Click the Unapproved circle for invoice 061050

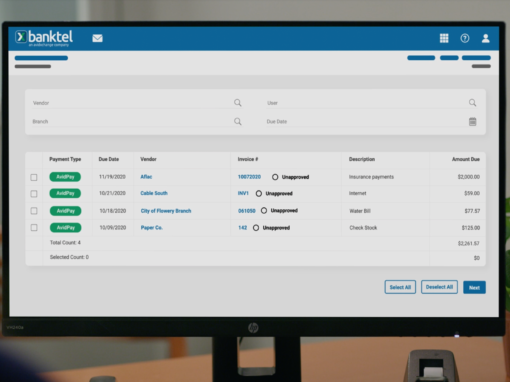[x=264, y=211]
